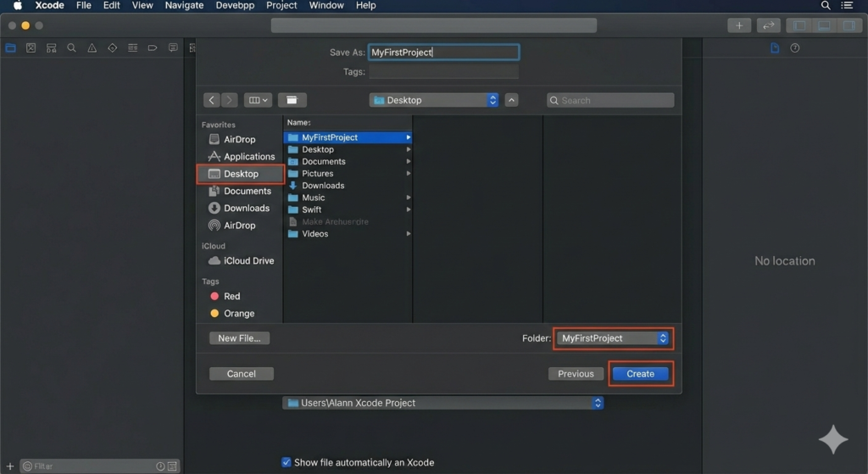Toggle the left navigator panel visibility
868x474 pixels.
[x=798, y=25]
